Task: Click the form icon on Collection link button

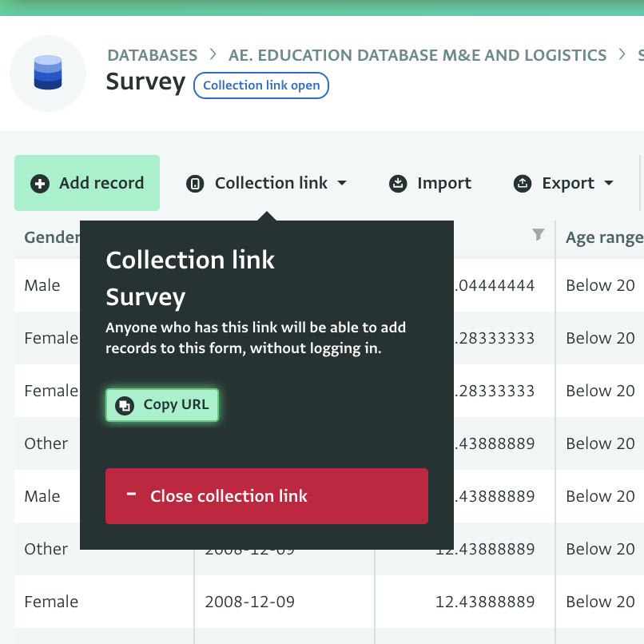Action: click(196, 183)
